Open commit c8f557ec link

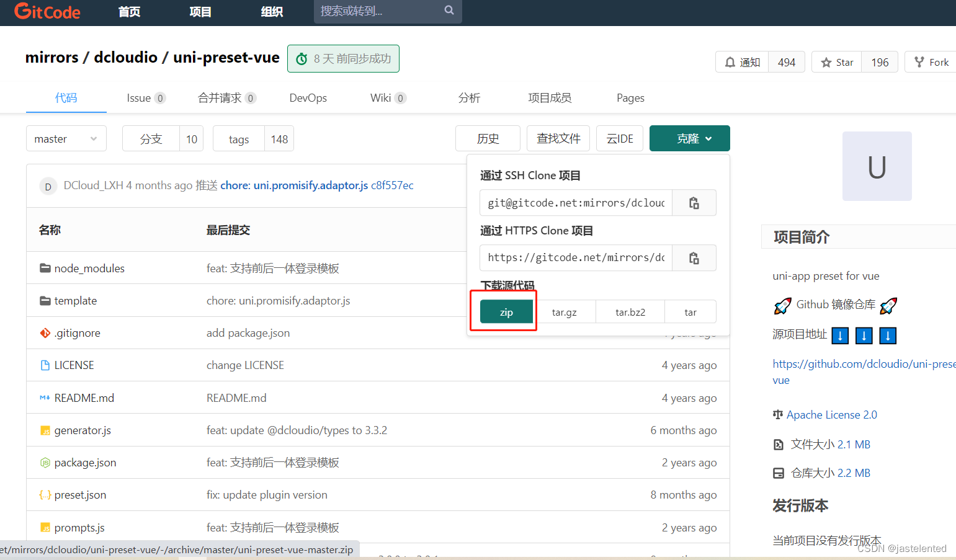pyautogui.click(x=392, y=185)
